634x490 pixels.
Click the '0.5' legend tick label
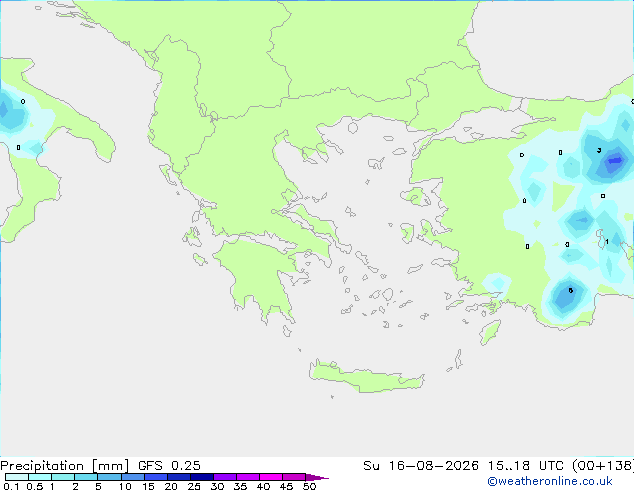pyautogui.click(x=35, y=486)
